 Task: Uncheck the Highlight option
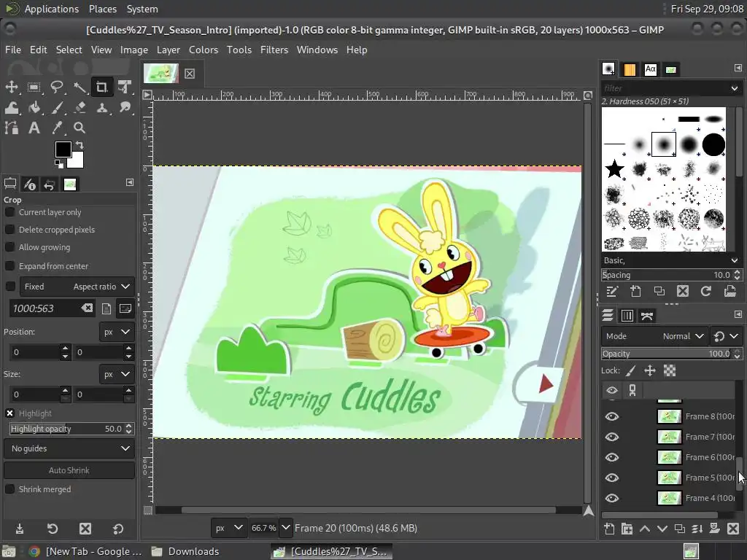[x=9, y=413]
